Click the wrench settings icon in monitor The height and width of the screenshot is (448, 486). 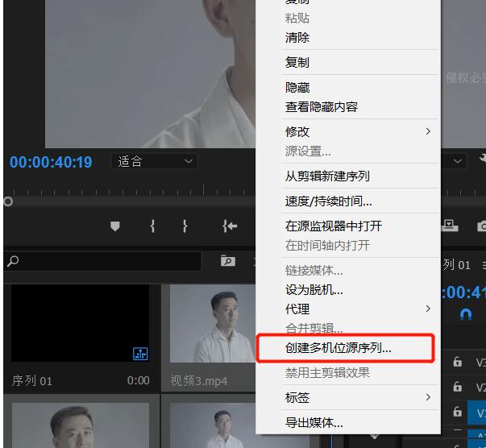483,160
